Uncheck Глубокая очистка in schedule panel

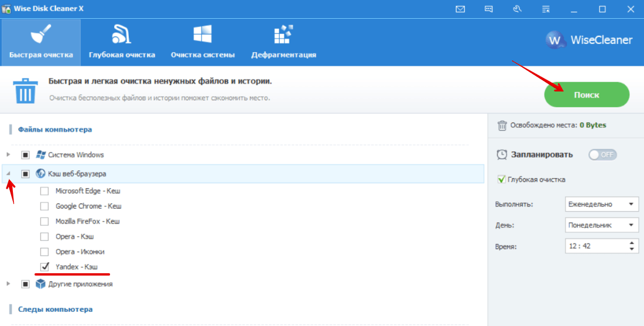(x=502, y=179)
